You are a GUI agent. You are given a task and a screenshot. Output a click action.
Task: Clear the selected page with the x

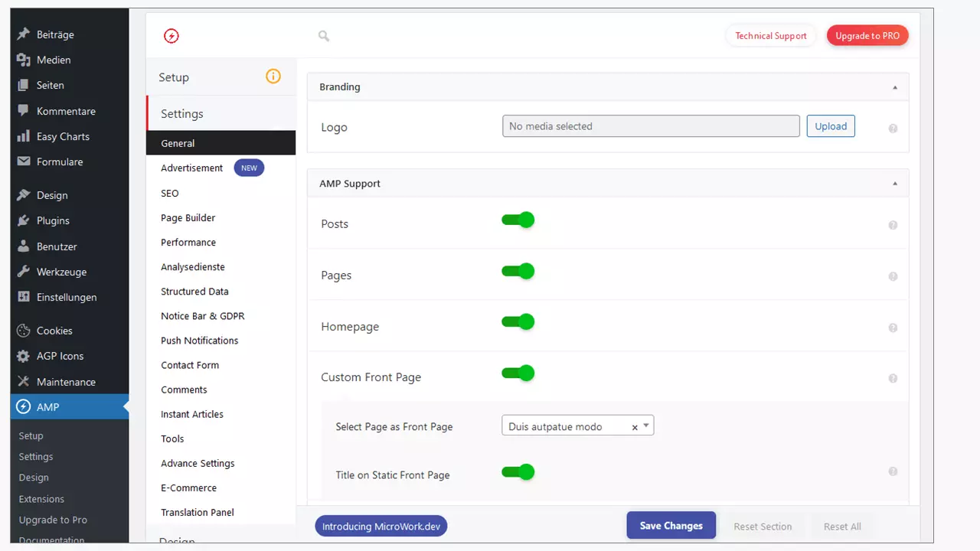coord(635,428)
